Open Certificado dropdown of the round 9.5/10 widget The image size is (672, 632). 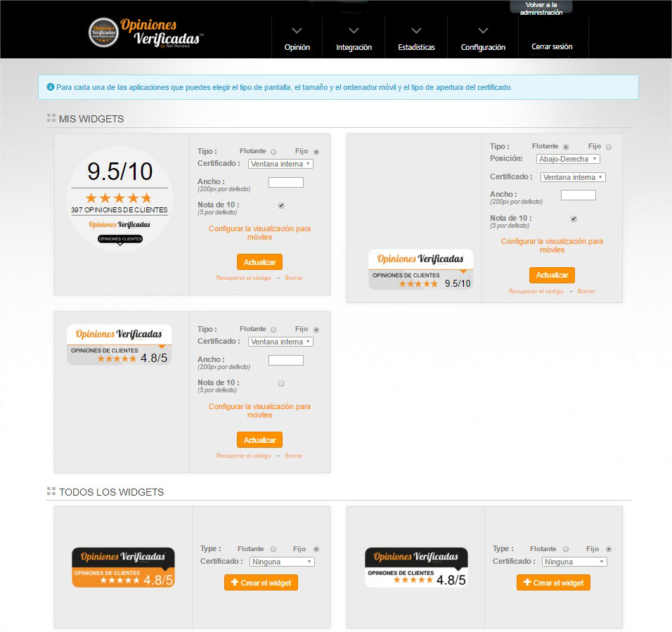pyautogui.click(x=280, y=164)
